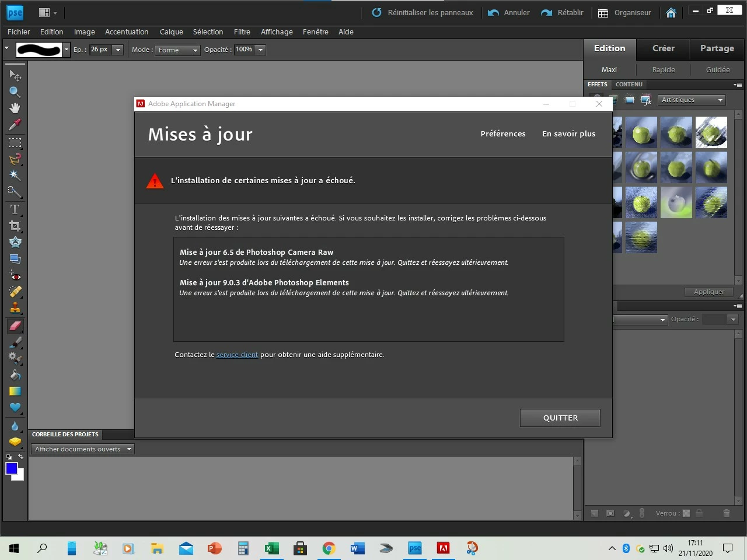The width and height of the screenshot is (747, 560).
Task: Select the Paint Bucket tool
Action: click(x=15, y=374)
